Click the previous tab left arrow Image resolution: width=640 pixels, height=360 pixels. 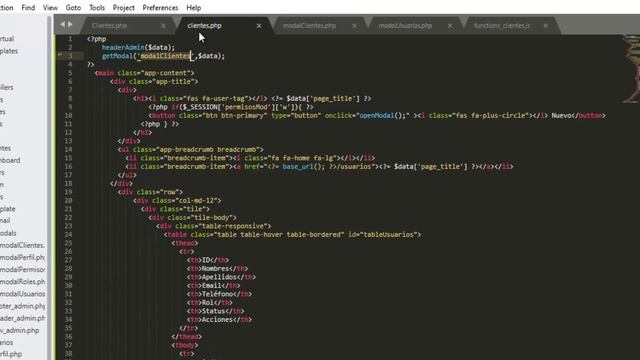click(62, 24)
